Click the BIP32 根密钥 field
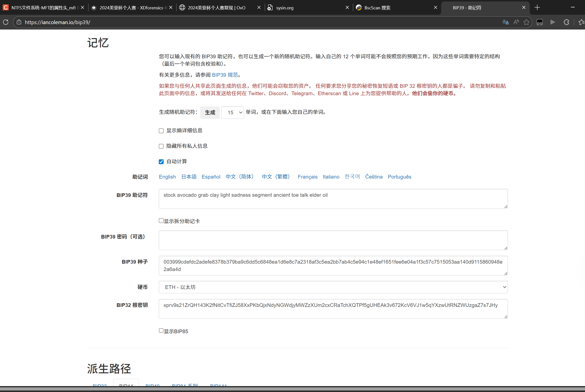This screenshot has width=585, height=392. pyautogui.click(x=333, y=309)
